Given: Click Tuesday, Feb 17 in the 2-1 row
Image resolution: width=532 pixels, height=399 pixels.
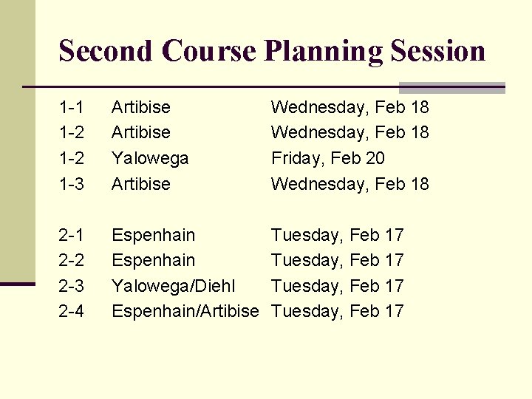Looking at the screenshot, I should tap(337, 235).
